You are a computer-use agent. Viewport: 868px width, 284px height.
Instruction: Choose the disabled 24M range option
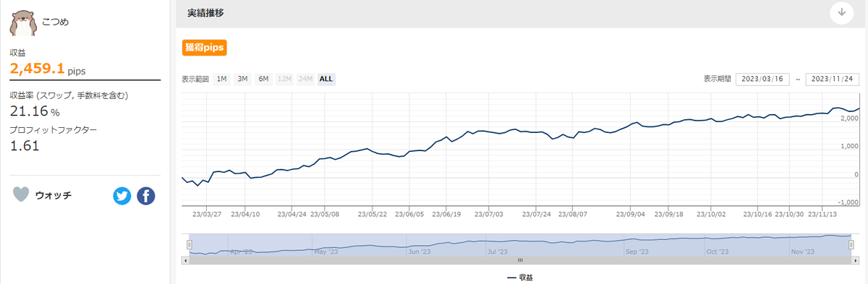click(305, 79)
